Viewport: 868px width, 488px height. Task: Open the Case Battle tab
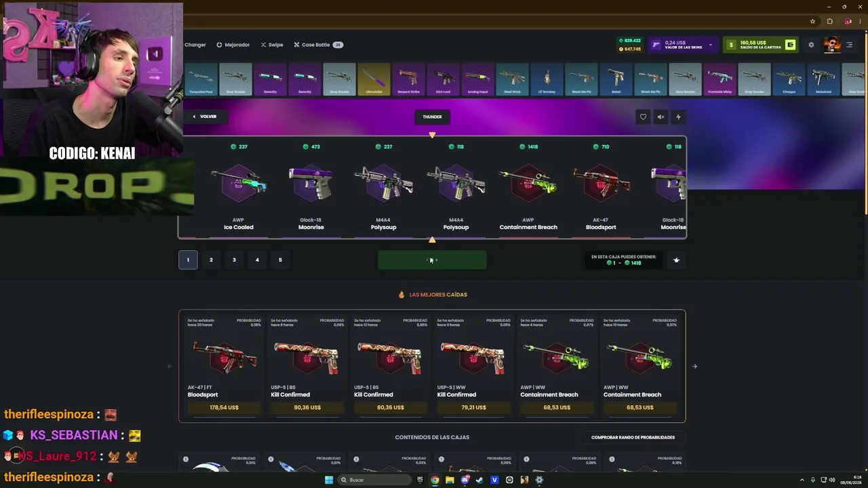[318, 45]
